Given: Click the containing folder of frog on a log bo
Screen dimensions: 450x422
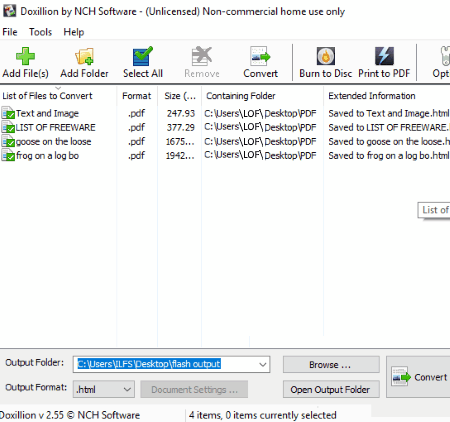Looking at the screenshot, I should coord(260,156).
